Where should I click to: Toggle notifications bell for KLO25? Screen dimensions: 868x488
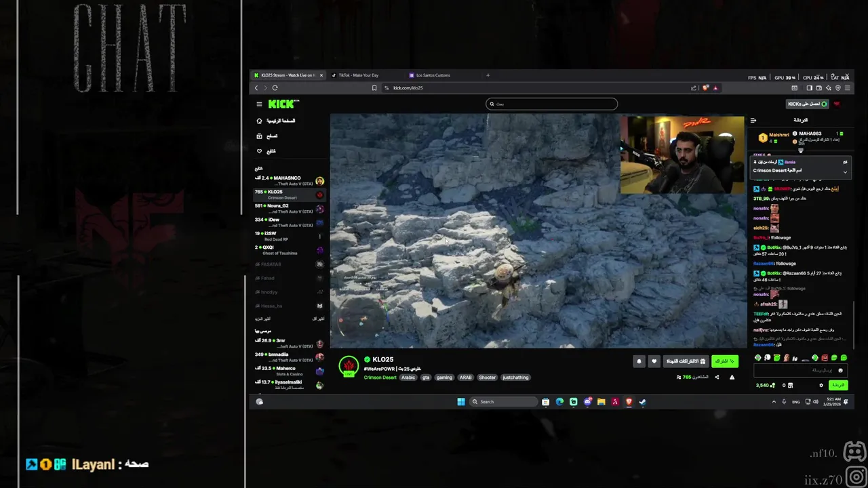(x=639, y=361)
